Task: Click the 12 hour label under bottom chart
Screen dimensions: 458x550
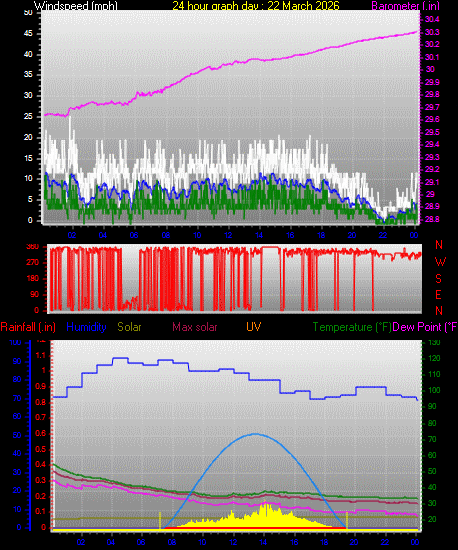Action: coord(233,542)
